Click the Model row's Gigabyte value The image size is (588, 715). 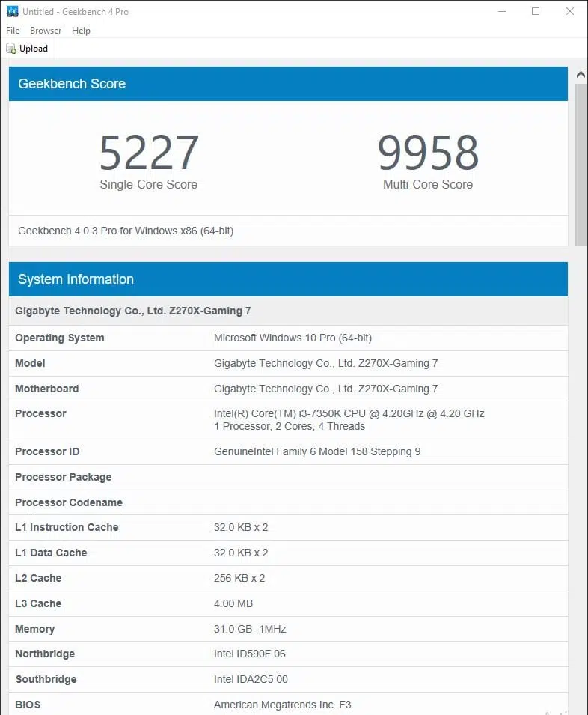325,363
